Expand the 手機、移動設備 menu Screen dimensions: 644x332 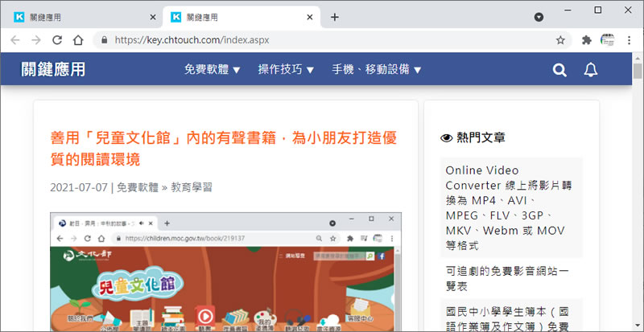(377, 69)
